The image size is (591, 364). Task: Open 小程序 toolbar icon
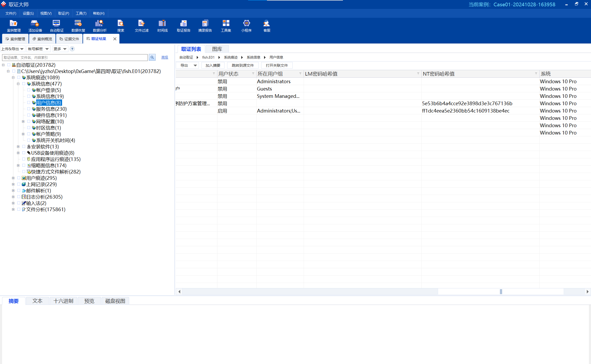coord(246,26)
